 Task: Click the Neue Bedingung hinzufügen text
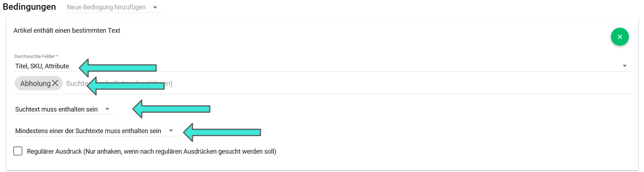tap(106, 7)
